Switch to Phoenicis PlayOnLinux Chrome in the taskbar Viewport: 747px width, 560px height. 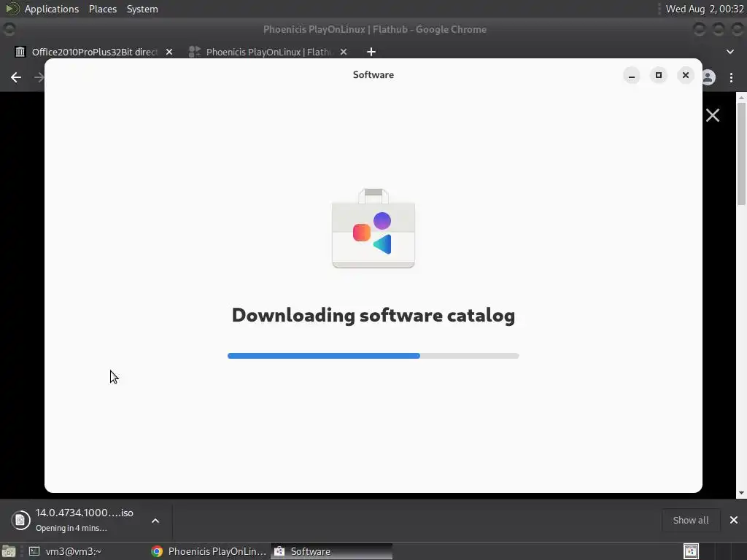click(x=209, y=551)
